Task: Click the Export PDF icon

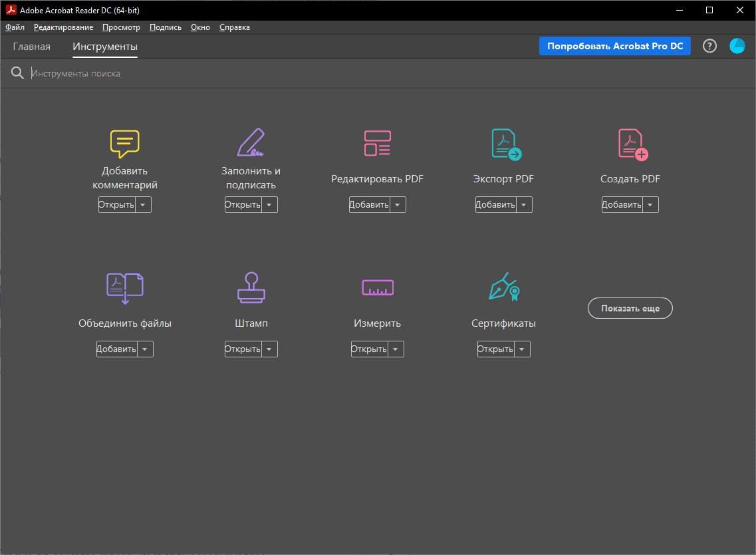Action: [506, 144]
